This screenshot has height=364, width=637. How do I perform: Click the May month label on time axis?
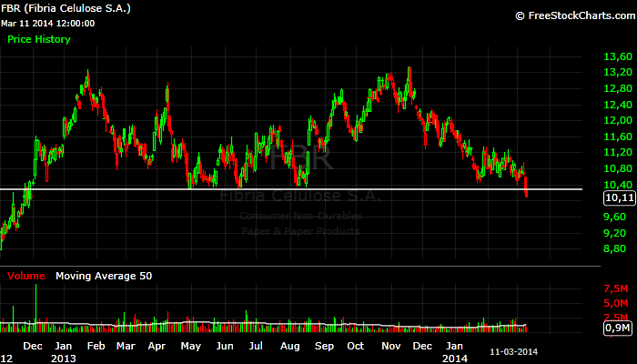190,346
